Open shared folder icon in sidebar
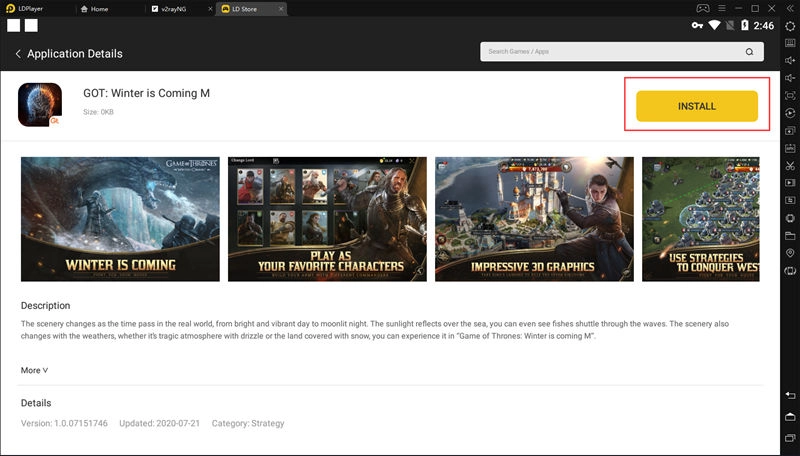 tap(790, 235)
